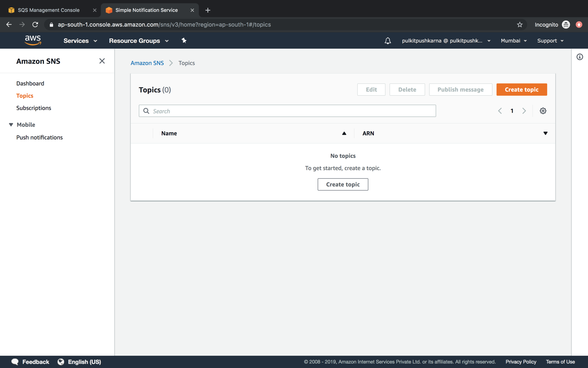Go to next page of topics
Screen dimensions: 588x368
524,111
